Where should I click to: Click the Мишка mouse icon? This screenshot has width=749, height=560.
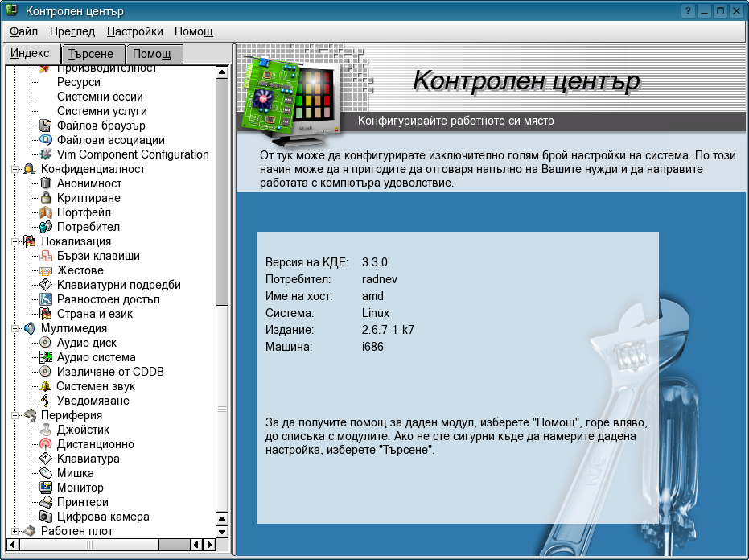[x=46, y=473]
